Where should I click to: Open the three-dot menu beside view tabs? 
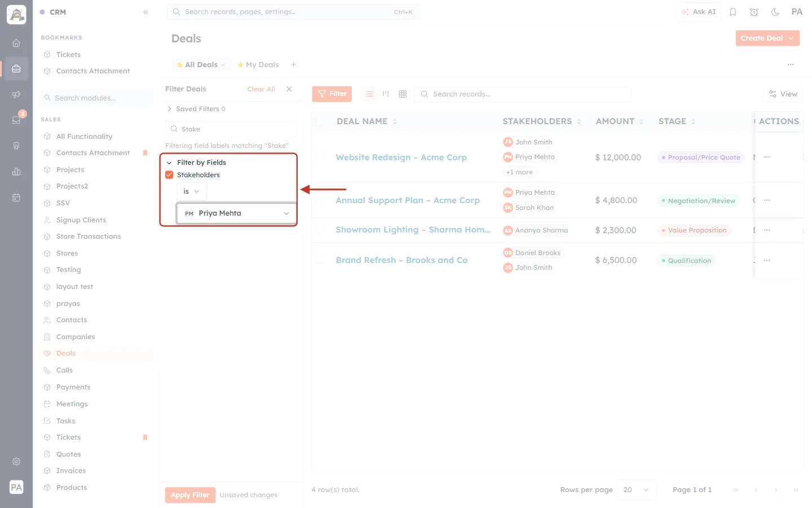[791, 64]
